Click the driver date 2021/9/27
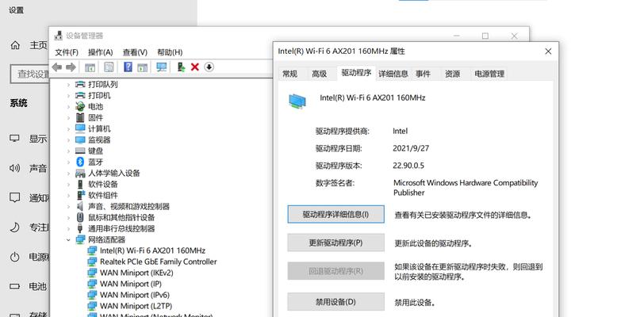This screenshot has height=317, width=644. [x=411, y=149]
